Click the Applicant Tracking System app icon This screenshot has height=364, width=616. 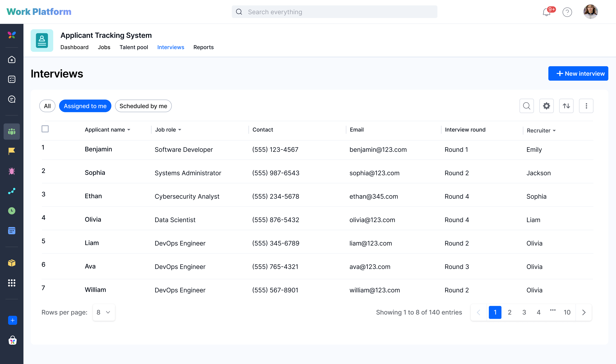pos(42,40)
